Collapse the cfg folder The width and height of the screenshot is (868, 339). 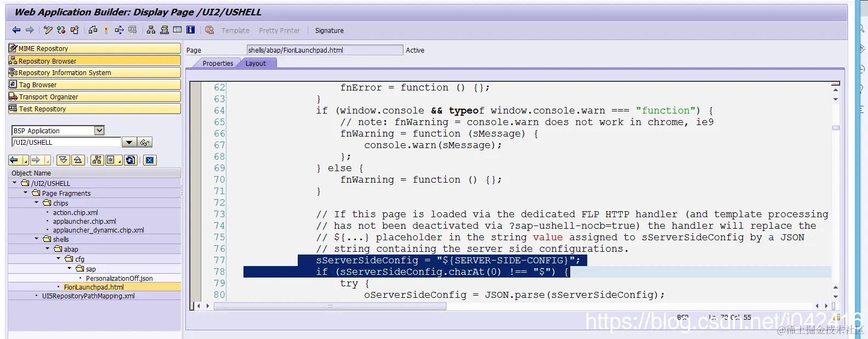pyautogui.click(x=59, y=258)
